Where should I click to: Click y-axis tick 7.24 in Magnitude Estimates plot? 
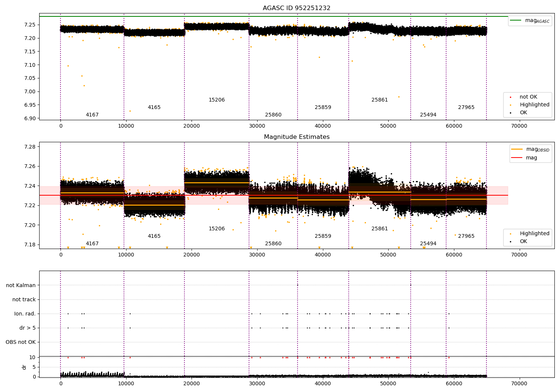pyautogui.click(x=29, y=186)
